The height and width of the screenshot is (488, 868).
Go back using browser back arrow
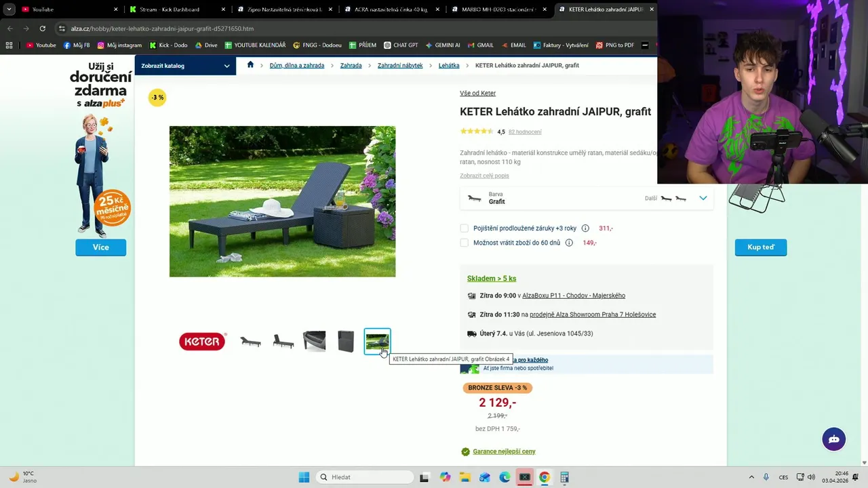(9, 28)
